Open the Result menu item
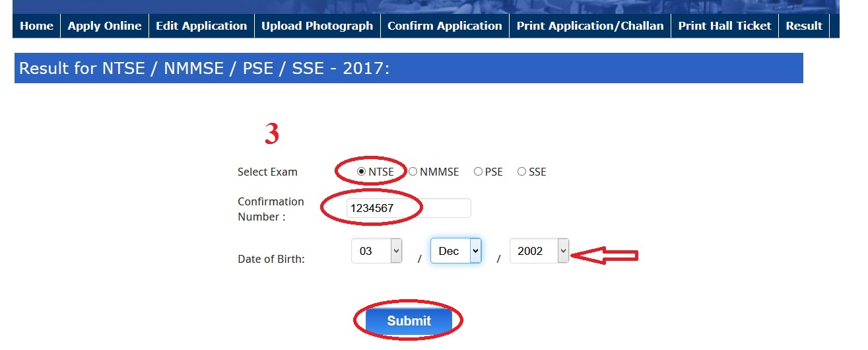 [x=803, y=26]
